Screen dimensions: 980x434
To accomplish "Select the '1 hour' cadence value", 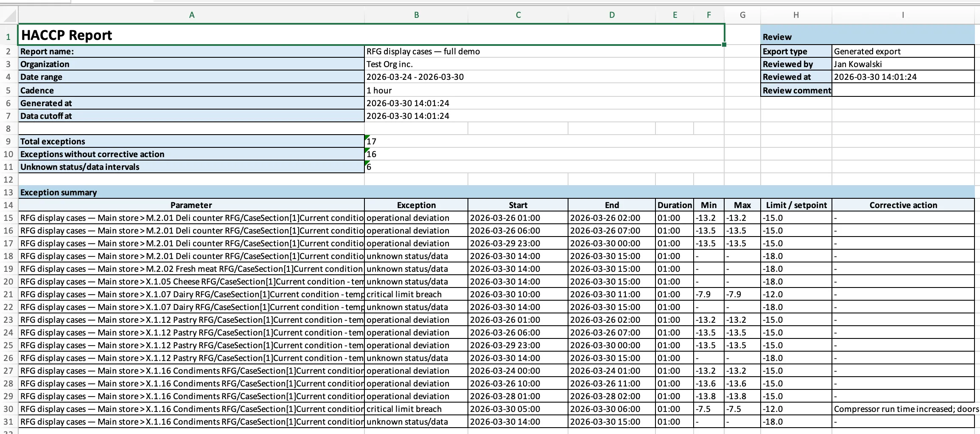I will click(544, 90).
